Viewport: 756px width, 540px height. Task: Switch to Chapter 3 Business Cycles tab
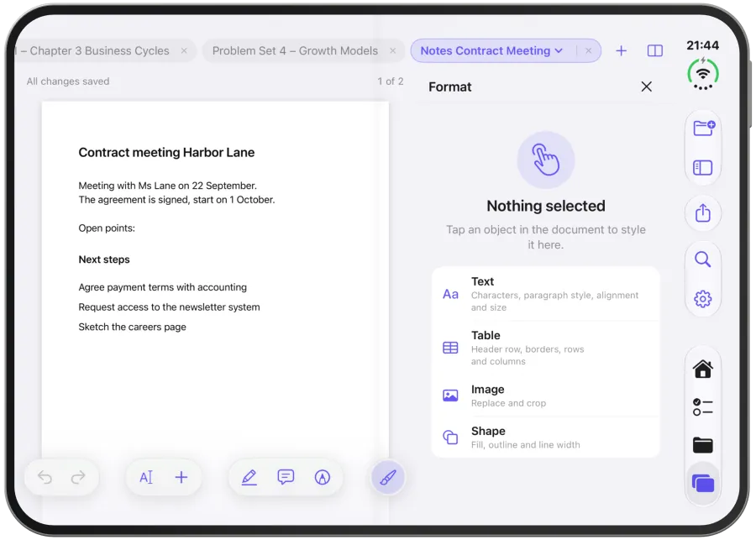(99, 50)
